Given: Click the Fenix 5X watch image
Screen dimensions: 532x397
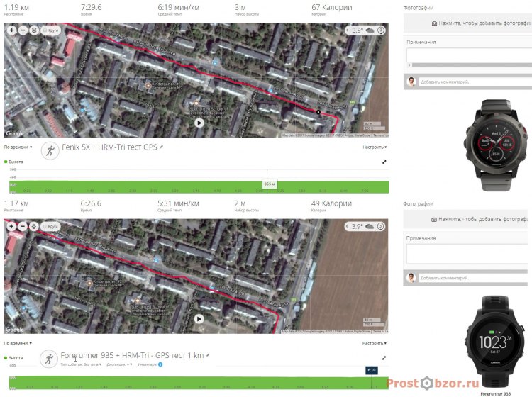Looking at the screenshot, I should point(497,145).
